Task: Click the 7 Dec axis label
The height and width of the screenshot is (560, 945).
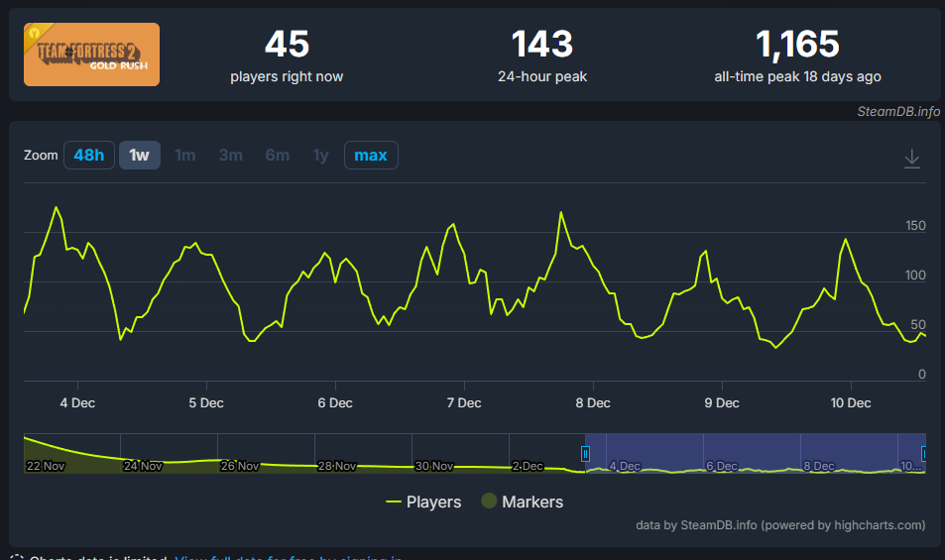Action: click(x=464, y=402)
